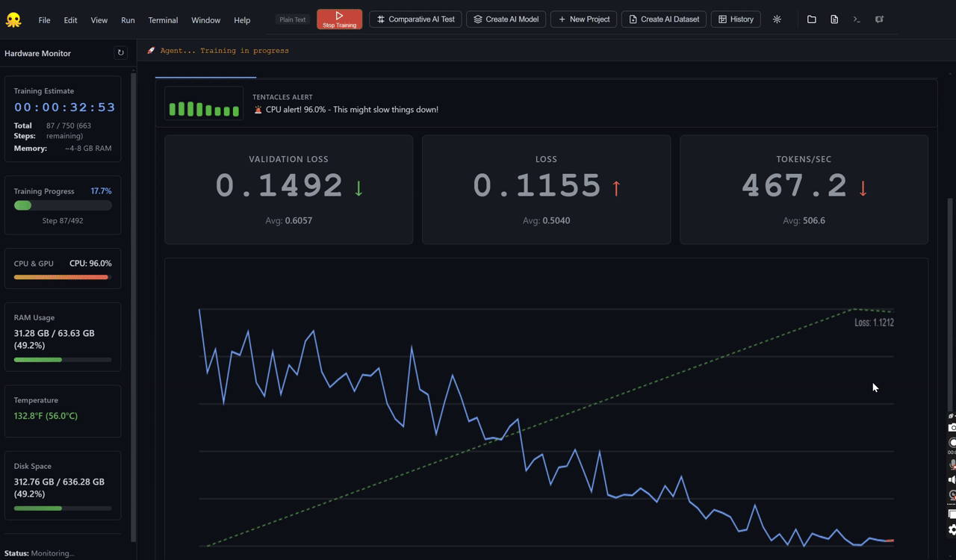This screenshot has width=956, height=560.
Task: Mute the speaker icon in the recorder
Action: (x=952, y=480)
